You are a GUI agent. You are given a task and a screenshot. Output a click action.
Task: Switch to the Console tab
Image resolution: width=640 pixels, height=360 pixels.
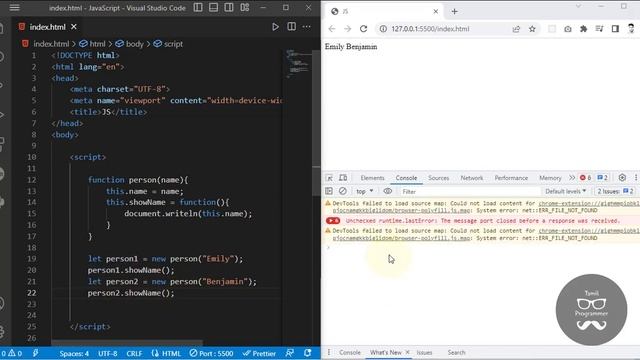(406, 178)
